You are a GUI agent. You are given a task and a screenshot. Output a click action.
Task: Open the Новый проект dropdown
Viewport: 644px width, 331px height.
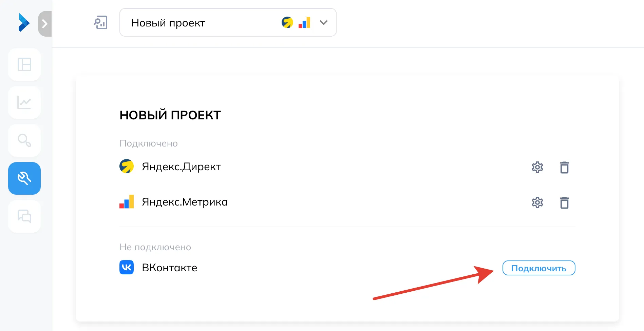[x=228, y=22]
